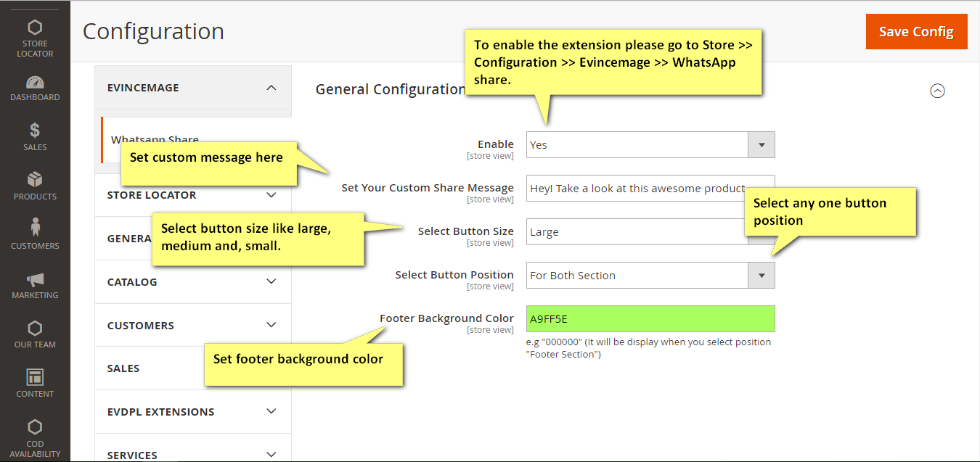Open the Select Button Position dropdown
The image size is (980, 462).
[650, 275]
